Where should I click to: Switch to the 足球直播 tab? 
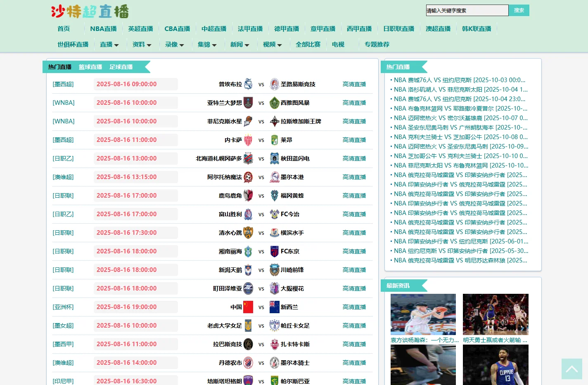coord(121,67)
